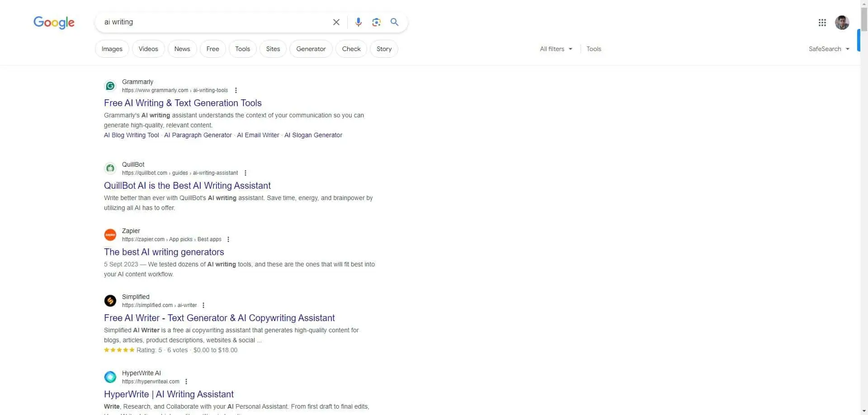Select the Sites filter chip

point(273,49)
